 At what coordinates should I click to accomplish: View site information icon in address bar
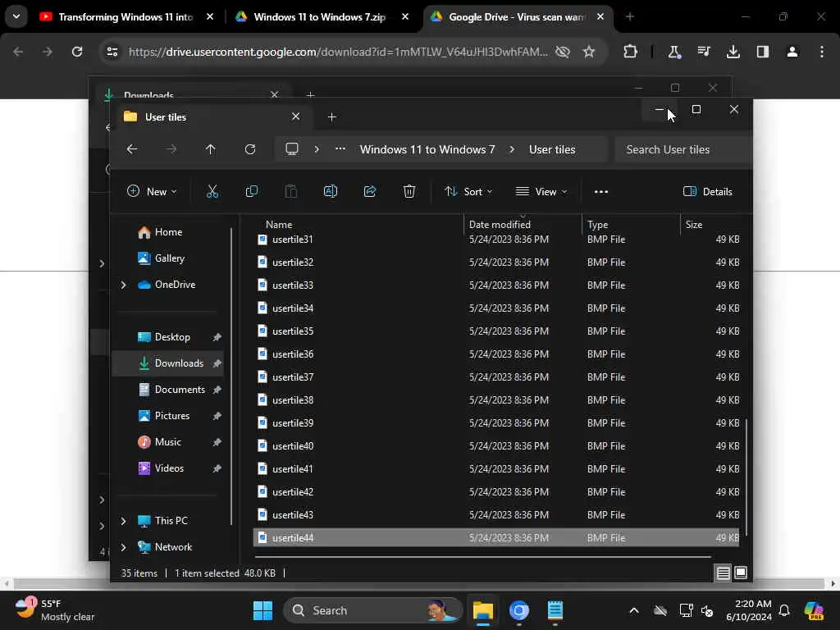pyautogui.click(x=112, y=52)
